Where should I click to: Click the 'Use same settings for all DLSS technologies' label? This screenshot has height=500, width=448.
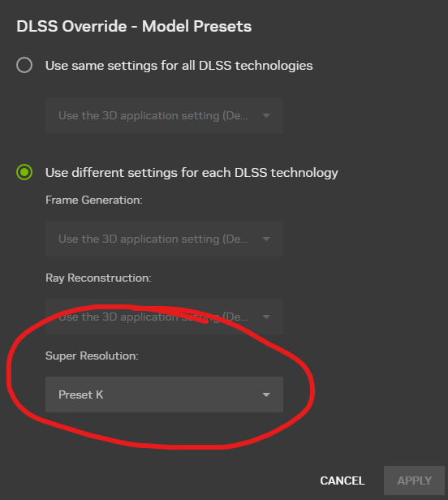tap(179, 66)
